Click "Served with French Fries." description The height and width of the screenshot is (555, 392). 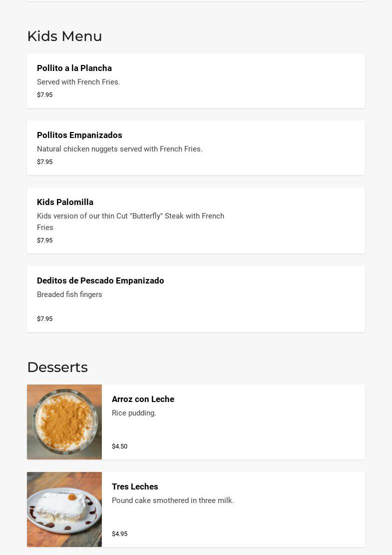pos(78,82)
